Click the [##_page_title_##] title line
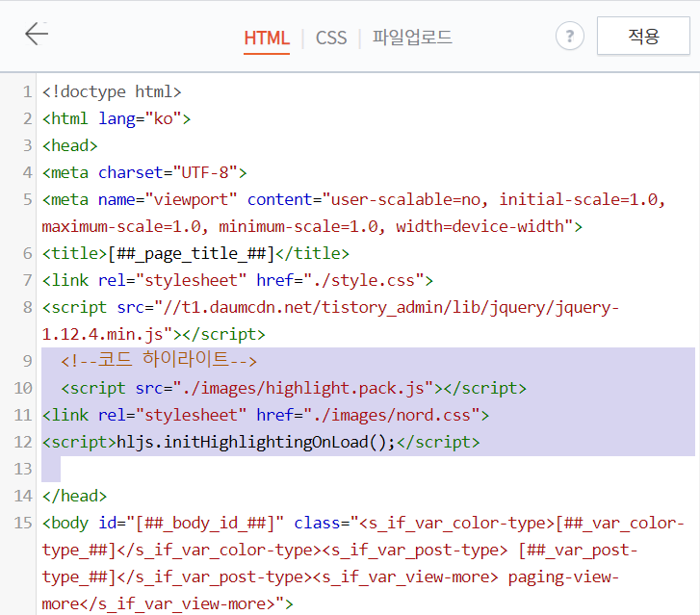This screenshot has height=615, width=700. pos(195,253)
